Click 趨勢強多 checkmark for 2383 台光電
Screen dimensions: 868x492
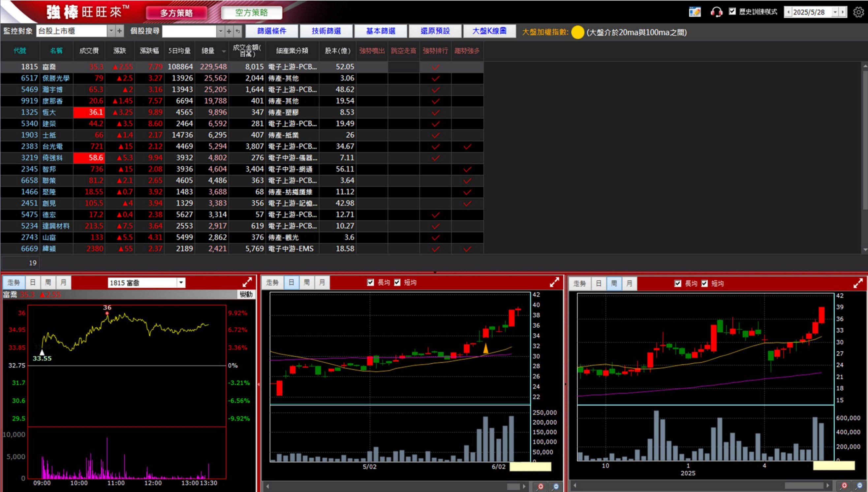coord(467,147)
